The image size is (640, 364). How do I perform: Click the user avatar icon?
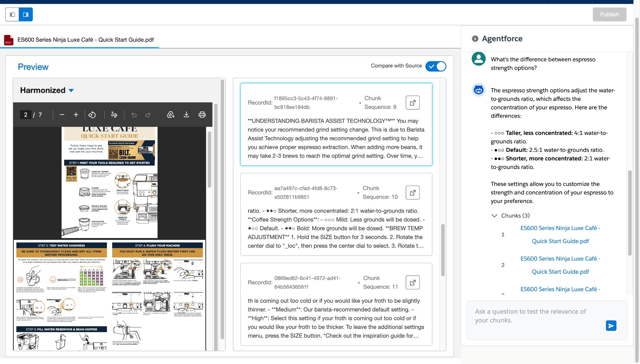click(478, 59)
